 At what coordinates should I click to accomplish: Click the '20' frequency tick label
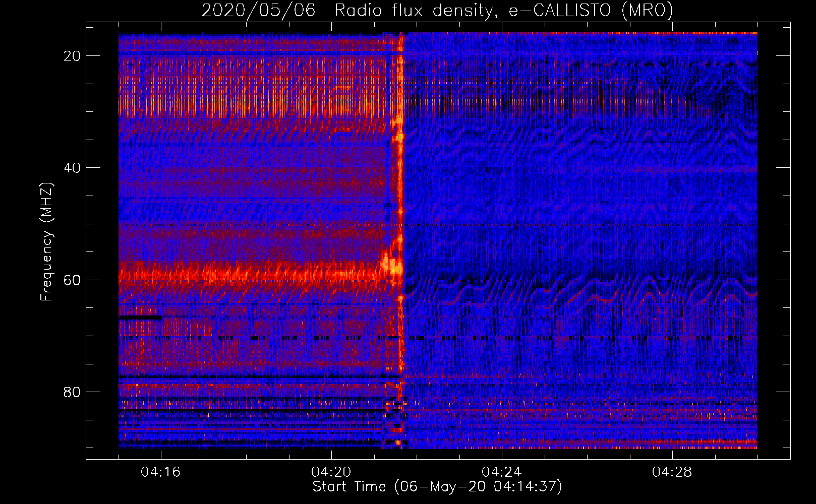click(73, 56)
